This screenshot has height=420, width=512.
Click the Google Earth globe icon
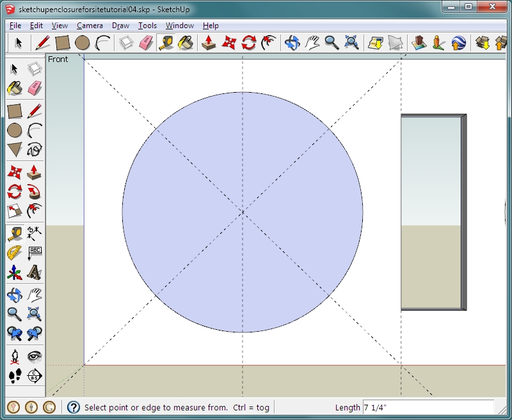(458, 43)
